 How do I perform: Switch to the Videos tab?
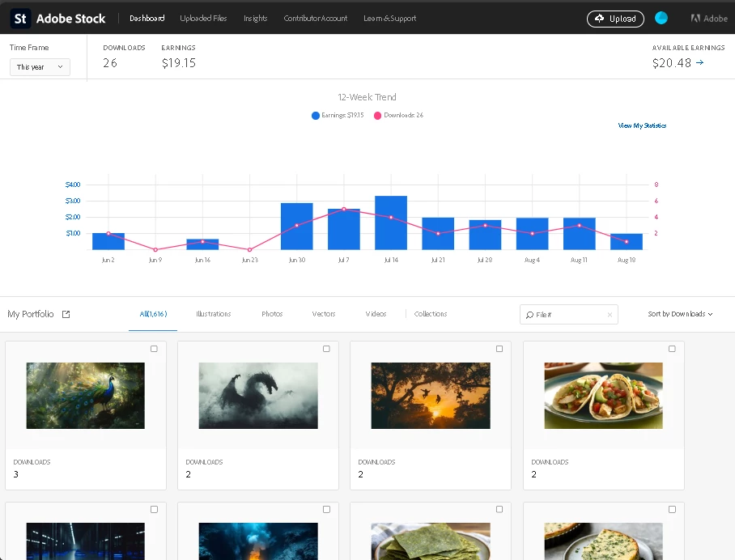pos(376,314)
